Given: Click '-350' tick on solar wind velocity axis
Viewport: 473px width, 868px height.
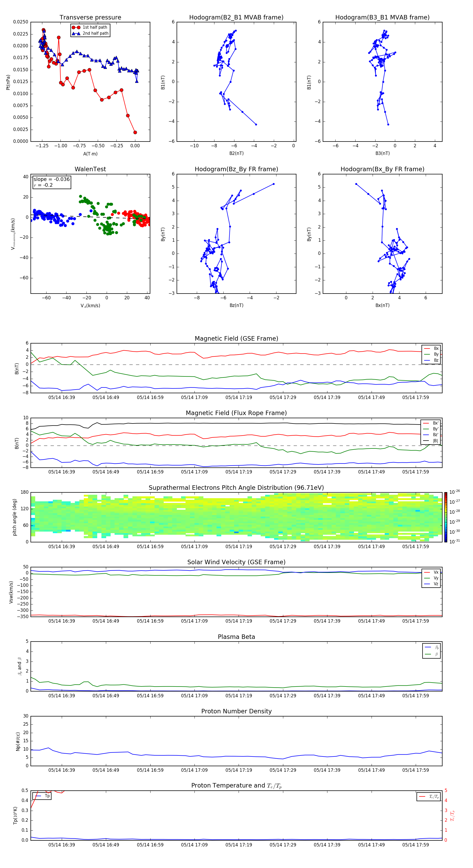Looking at the screenshot, I should click(22, 617).
